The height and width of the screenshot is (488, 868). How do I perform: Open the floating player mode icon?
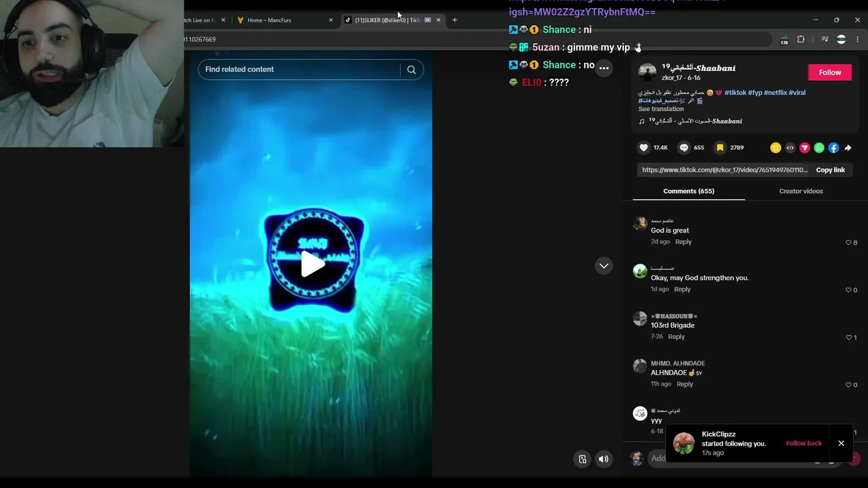(x=583, y=459)
